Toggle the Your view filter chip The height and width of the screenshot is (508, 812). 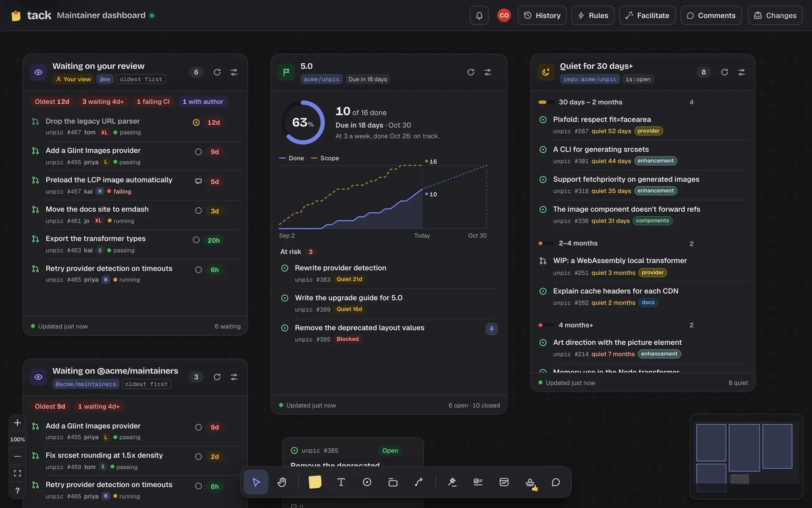point(73,79)
